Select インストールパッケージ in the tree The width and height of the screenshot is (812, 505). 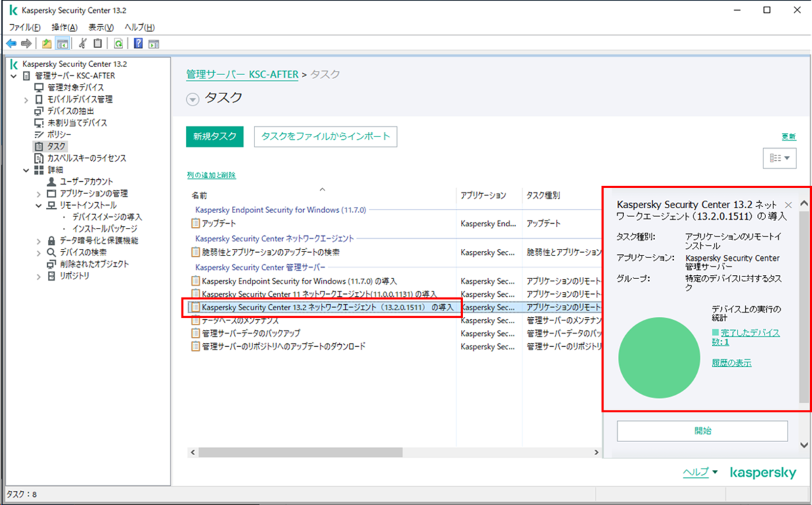click(x=104, y=229)
